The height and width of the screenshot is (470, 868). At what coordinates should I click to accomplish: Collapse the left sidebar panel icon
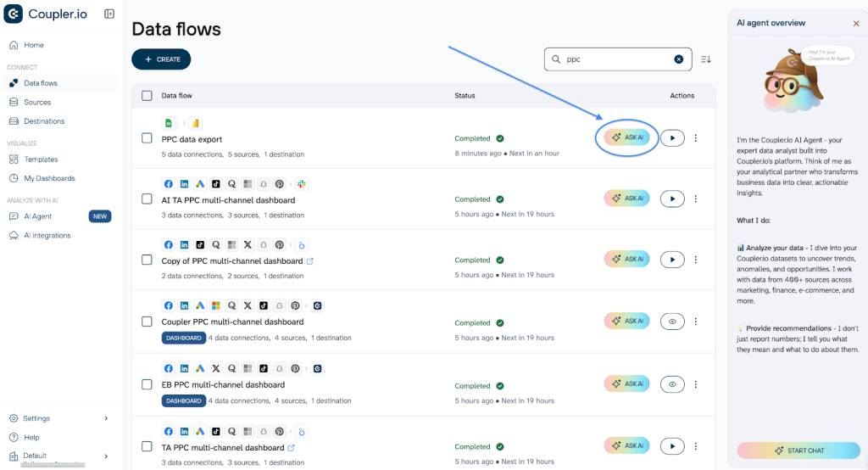[x=109, y=14]
